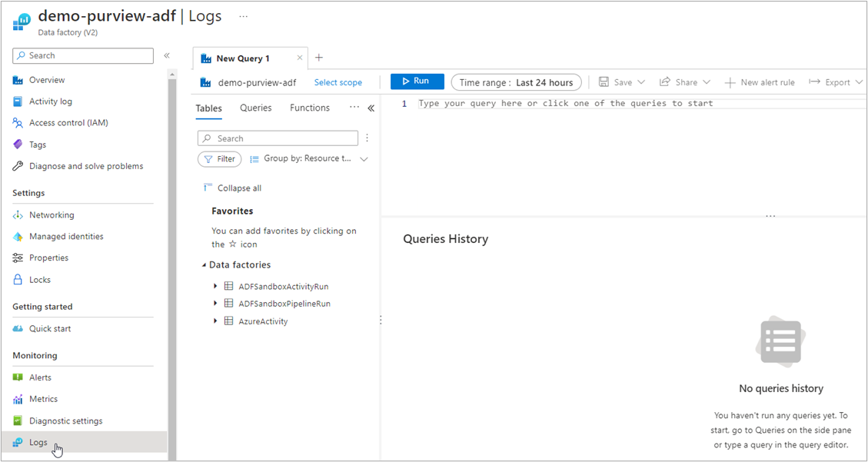Select the AzureActivity table name
The height and width of the screenshot is (462, 868).
click(x=263, y=321)
